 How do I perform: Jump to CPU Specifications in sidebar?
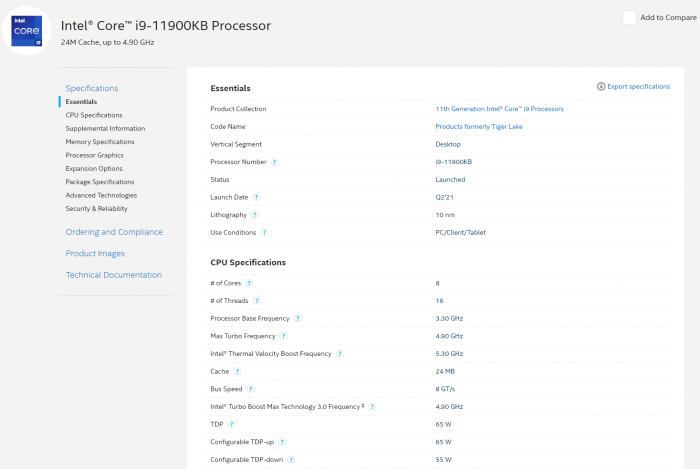click(94, 115)
